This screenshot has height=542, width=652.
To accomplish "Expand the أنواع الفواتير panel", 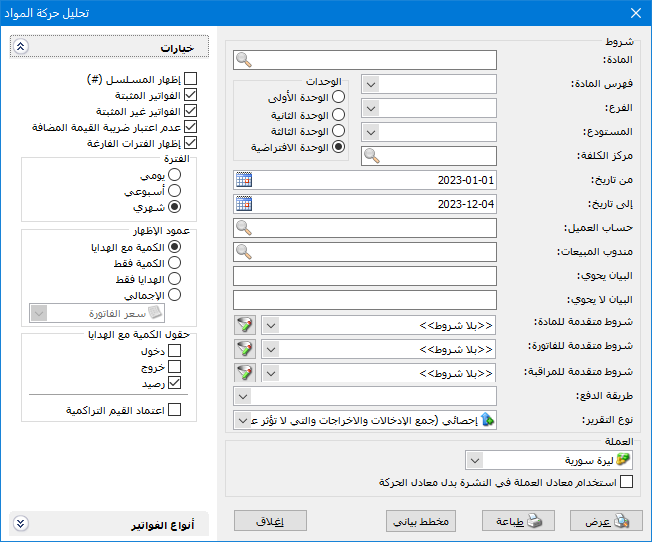I will tap(20, 523).
